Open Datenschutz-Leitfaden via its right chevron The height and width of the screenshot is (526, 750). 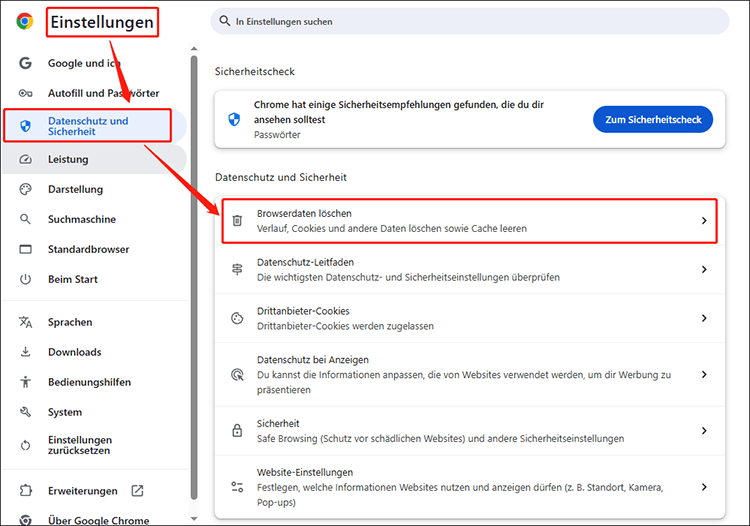[x=704, y=269]
